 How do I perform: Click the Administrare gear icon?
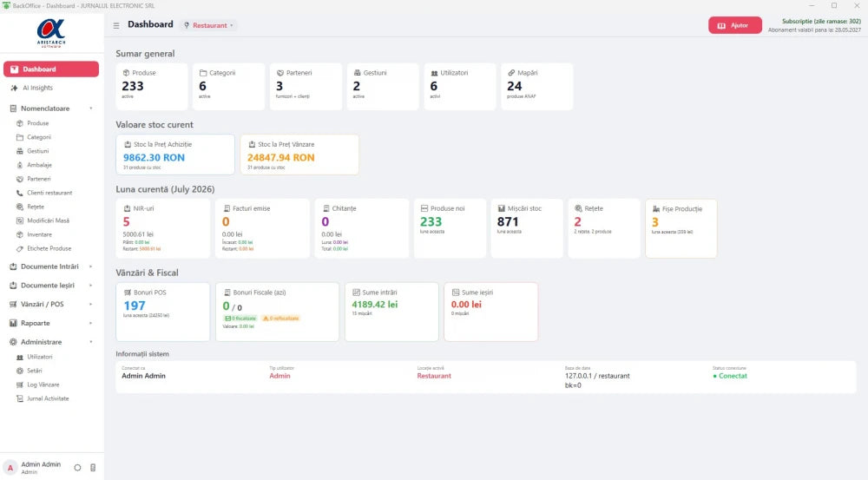pyautogui.click(x=13, y=342)
